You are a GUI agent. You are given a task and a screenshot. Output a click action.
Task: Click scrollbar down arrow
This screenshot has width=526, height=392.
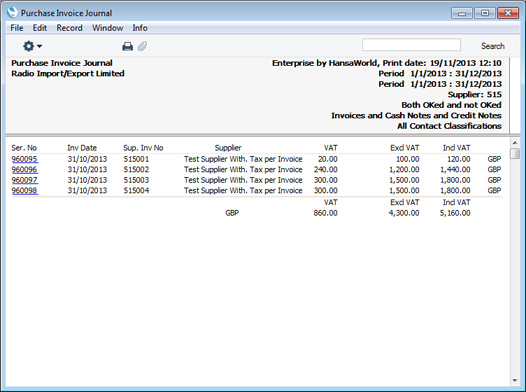click(515, 380)
